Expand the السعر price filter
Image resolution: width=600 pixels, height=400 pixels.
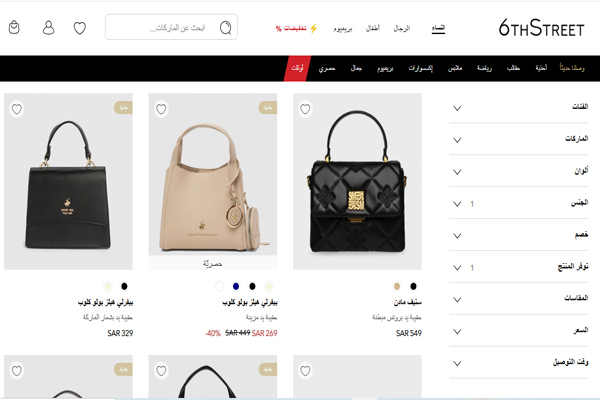tap(519, 331)
